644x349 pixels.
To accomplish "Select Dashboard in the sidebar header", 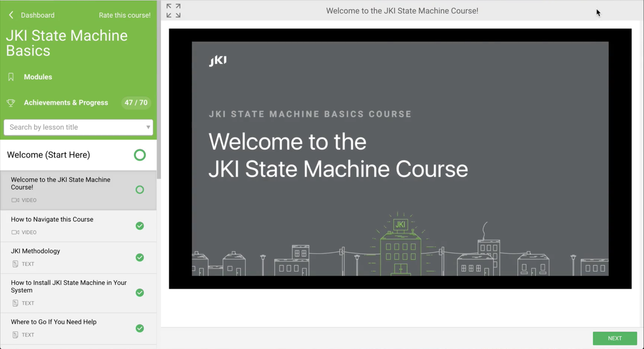I will click(x=38, y=15).
